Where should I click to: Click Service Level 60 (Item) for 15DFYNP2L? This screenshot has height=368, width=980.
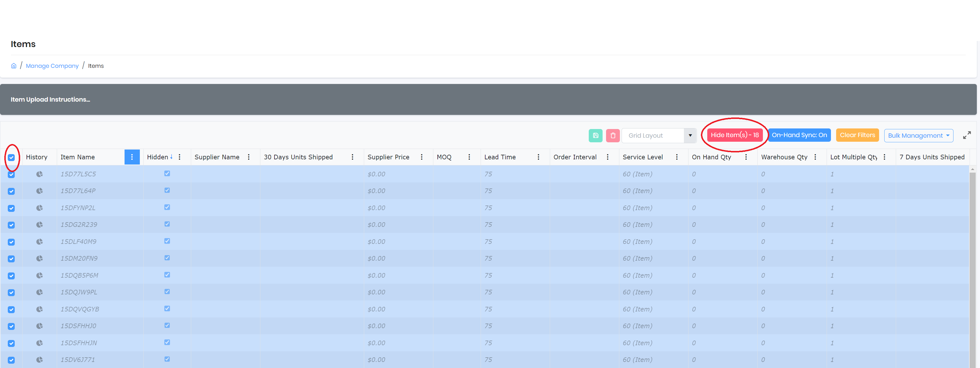click(x=637, y=208)
